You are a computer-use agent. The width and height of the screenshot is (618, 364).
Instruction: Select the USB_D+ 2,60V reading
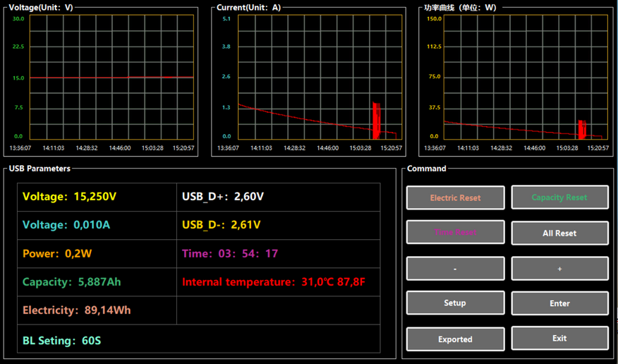click(x=223, y=197)
